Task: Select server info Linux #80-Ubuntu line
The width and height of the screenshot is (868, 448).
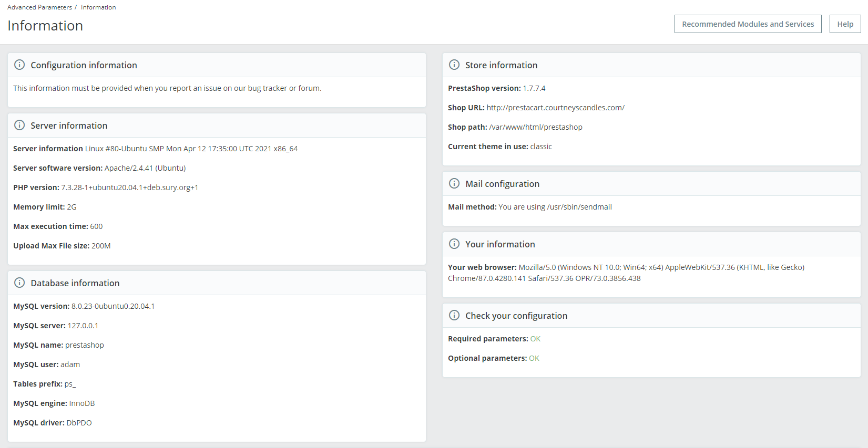Action: 191,149
